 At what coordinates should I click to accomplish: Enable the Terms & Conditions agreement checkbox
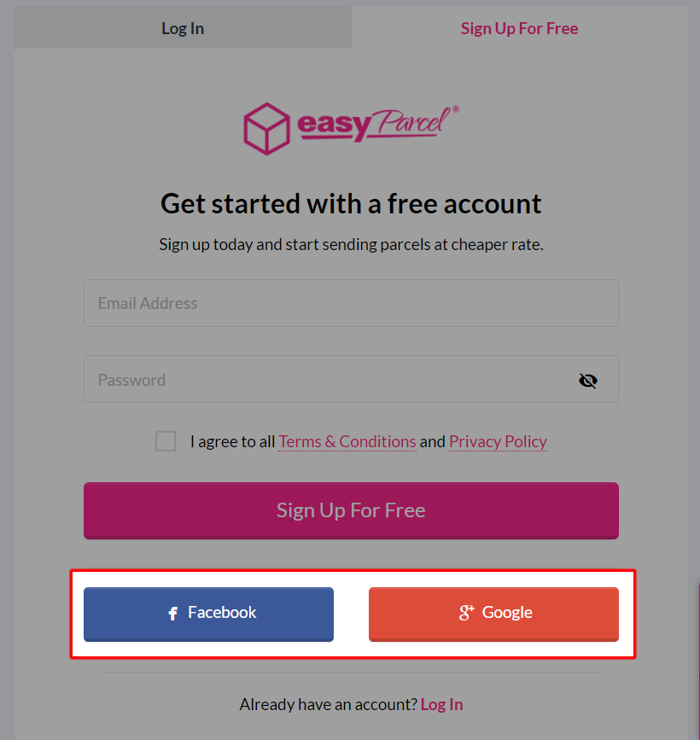point(165,441)
